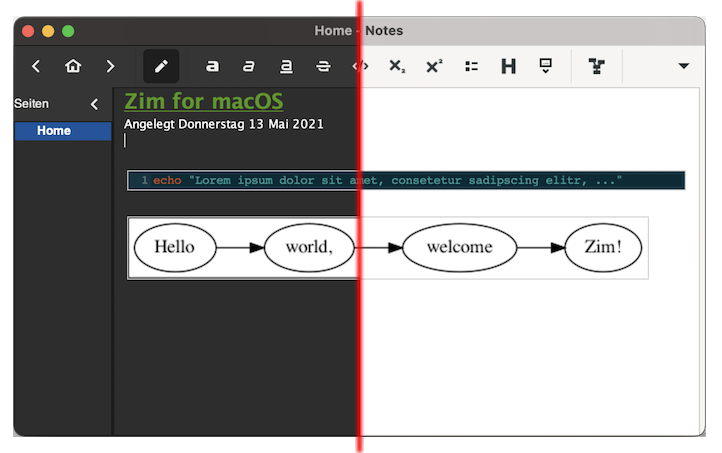Toggle the edit mode pencil button
The image size is (722, 453).
click(161, 67)
